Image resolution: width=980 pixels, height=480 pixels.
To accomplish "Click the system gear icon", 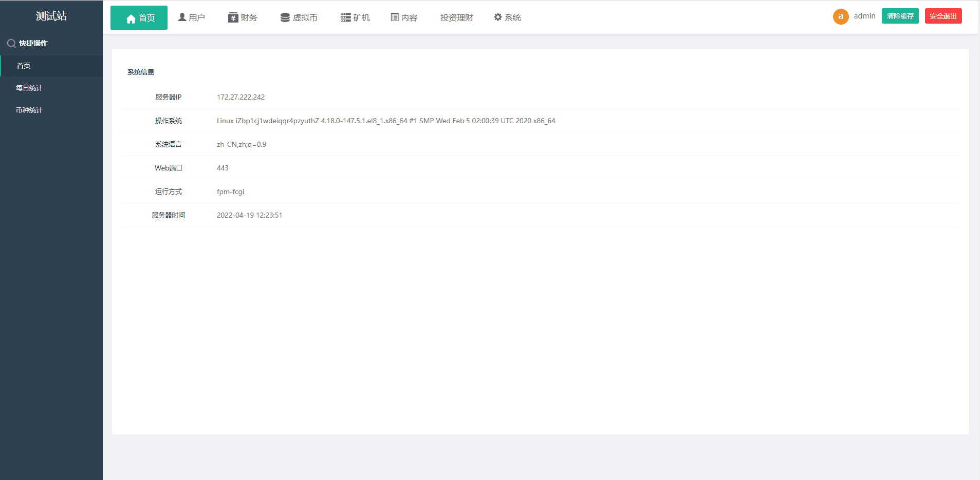I will tap(497, 17).
